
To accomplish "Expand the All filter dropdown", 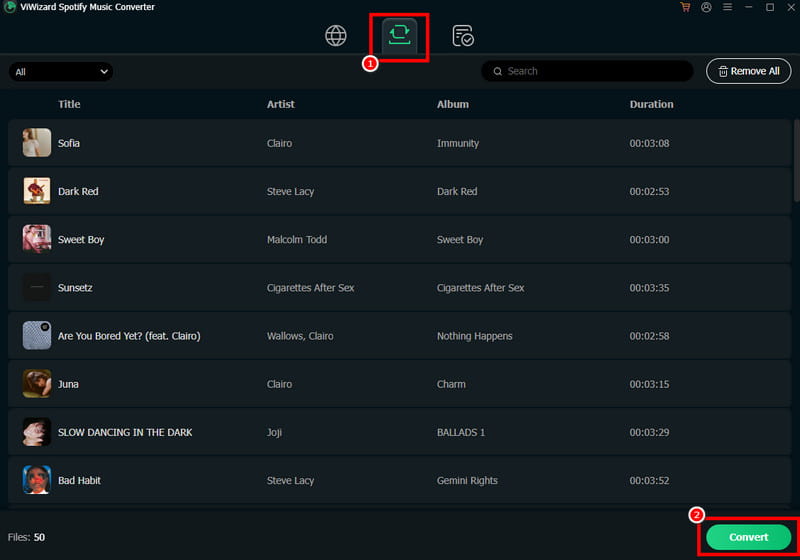I will coord(61,71).
